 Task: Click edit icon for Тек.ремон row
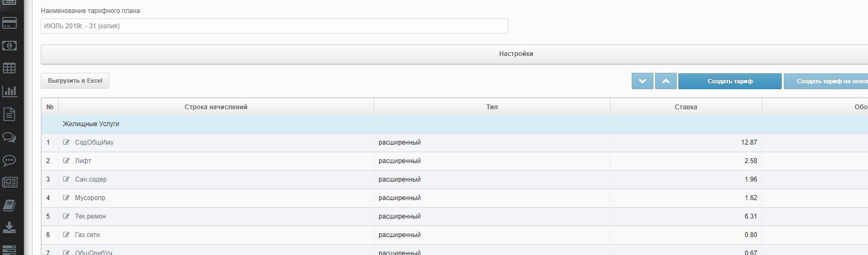click(66, 216)
